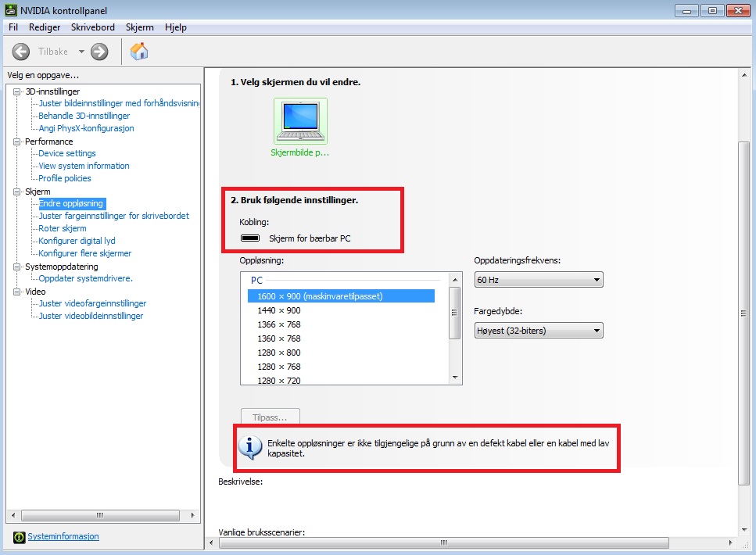Click main panel scroll-up arrow
Viewport: 756px width, 555px height.
point(744,75)
